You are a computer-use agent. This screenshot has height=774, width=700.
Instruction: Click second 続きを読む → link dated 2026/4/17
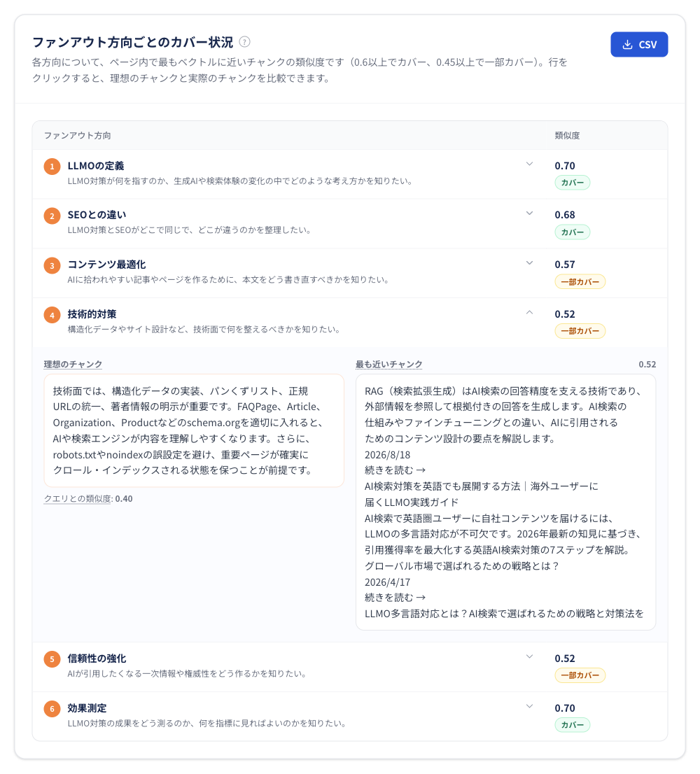coord(395,597)
